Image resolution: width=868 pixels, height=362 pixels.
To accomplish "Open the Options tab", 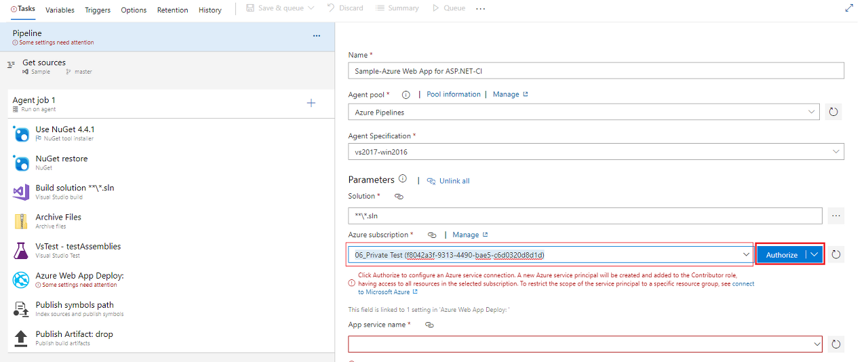I will point(134,9).
